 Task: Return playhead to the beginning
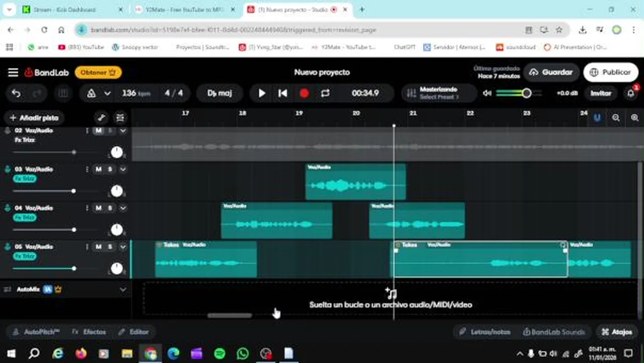[283, 93]
